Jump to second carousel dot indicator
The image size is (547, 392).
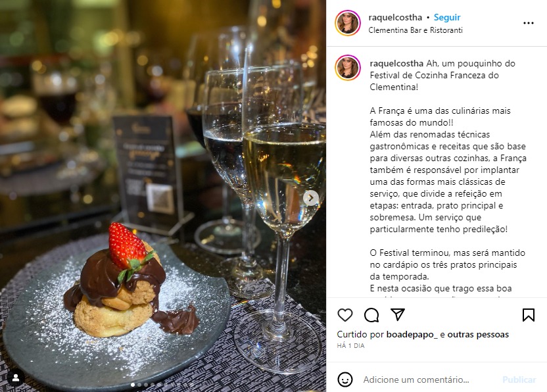pyautogui.click(x=139, y=385)
